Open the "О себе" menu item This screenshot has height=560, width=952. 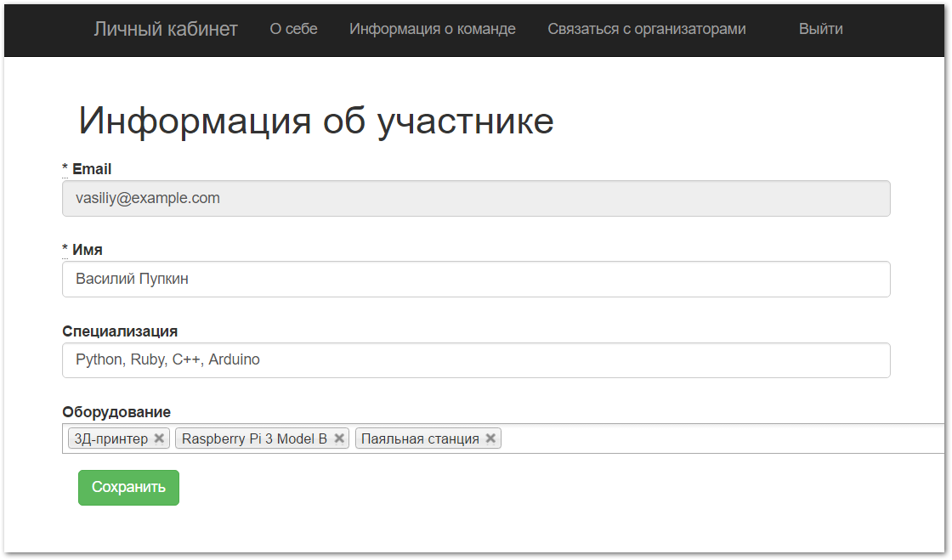pyautogui.click(x=293, y=28)
